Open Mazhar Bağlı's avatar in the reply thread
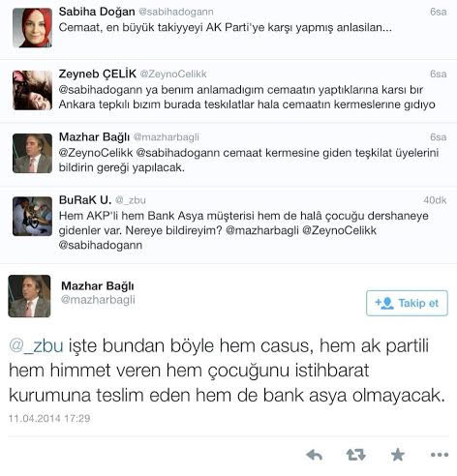 tap(32, 153)
